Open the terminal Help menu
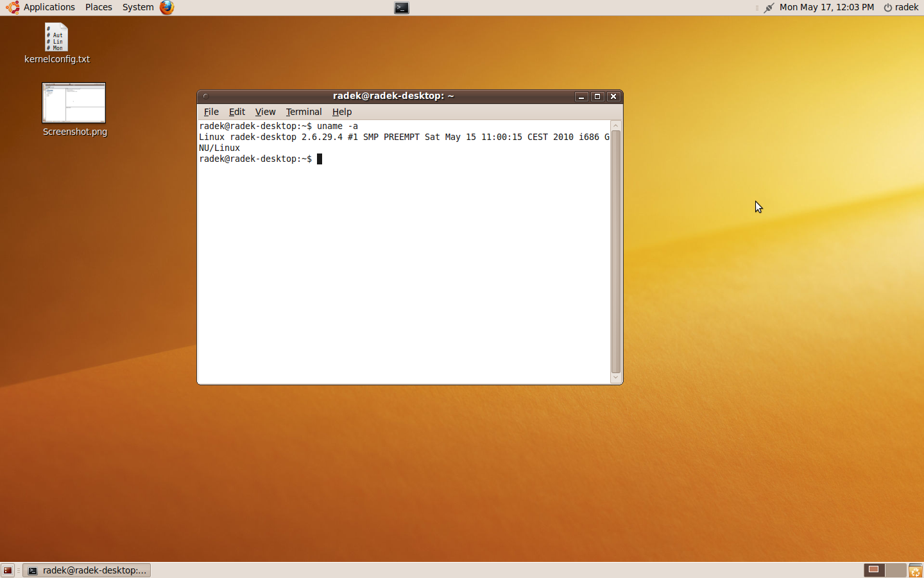This screenshot has width=924, height=578. pyautogui.click(x=342, y=112)
